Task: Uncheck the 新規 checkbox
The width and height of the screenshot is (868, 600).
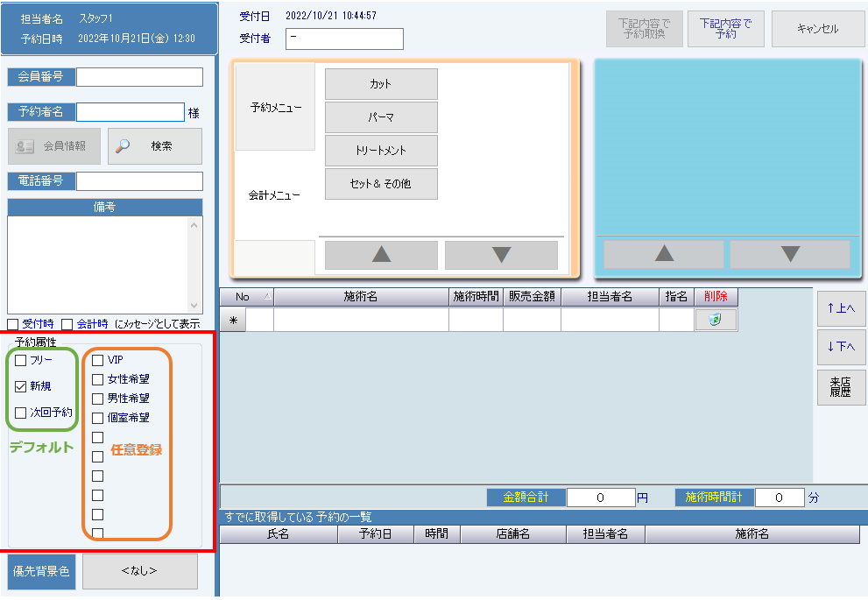Action: 21,386
